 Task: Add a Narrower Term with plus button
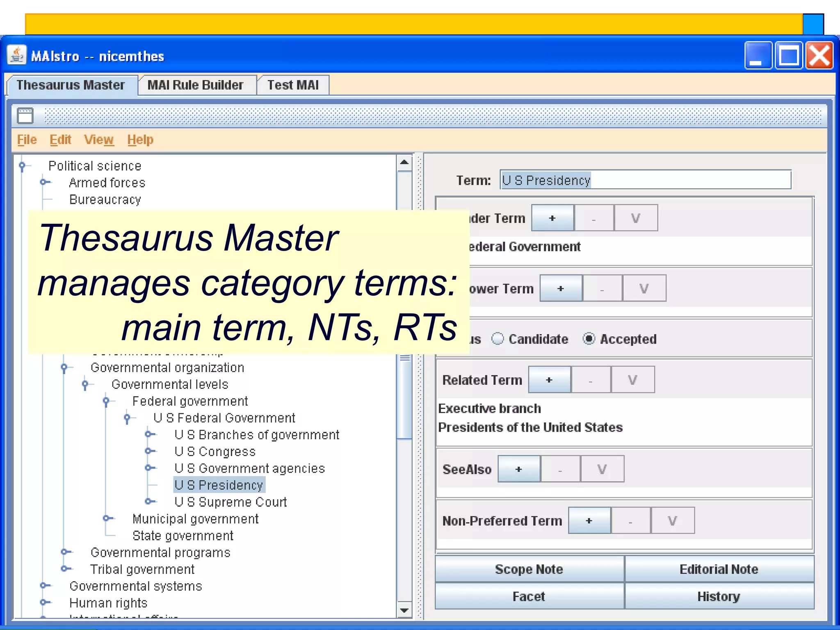(x=561, y=289)
